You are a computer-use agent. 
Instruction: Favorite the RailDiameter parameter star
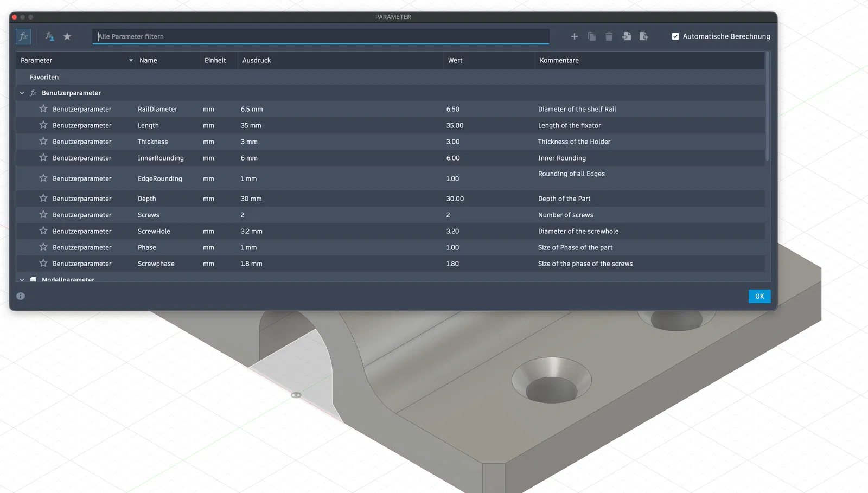(x=43, y=108)
